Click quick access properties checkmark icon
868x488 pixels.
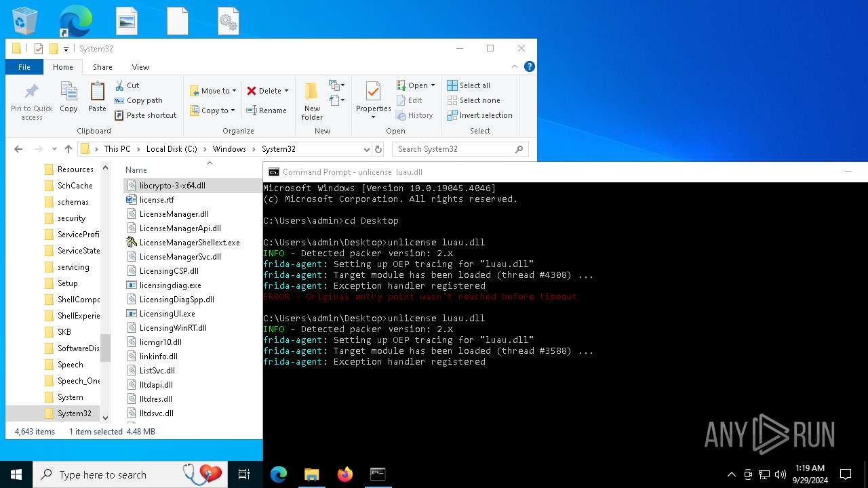pyautogui.click(x=39, y=49)
